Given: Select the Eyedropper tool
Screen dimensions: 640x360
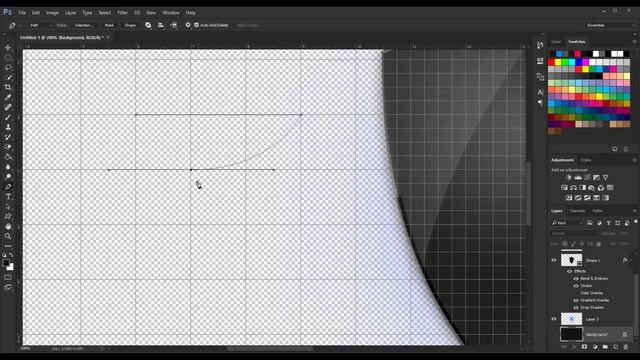Looking at the screenshot, I should click(x=8, y=97).
